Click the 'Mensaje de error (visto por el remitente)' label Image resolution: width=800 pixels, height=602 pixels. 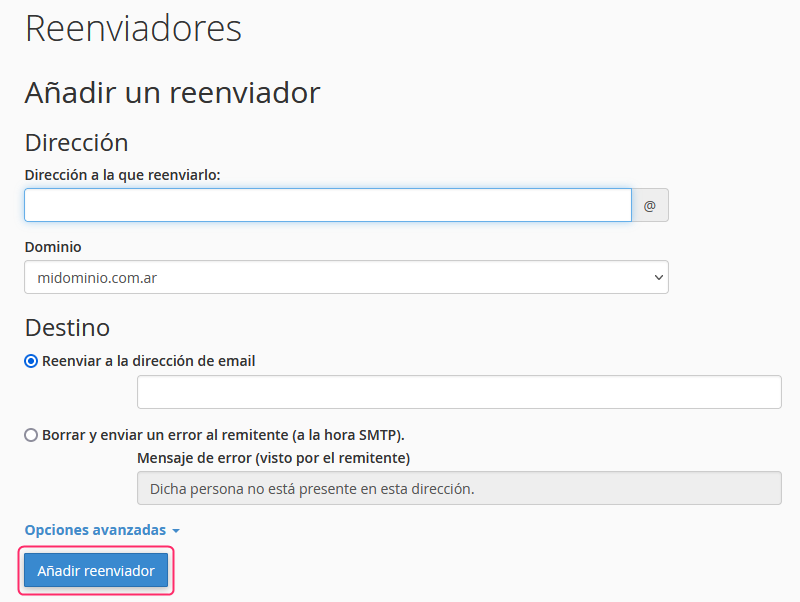coord(273,458)
